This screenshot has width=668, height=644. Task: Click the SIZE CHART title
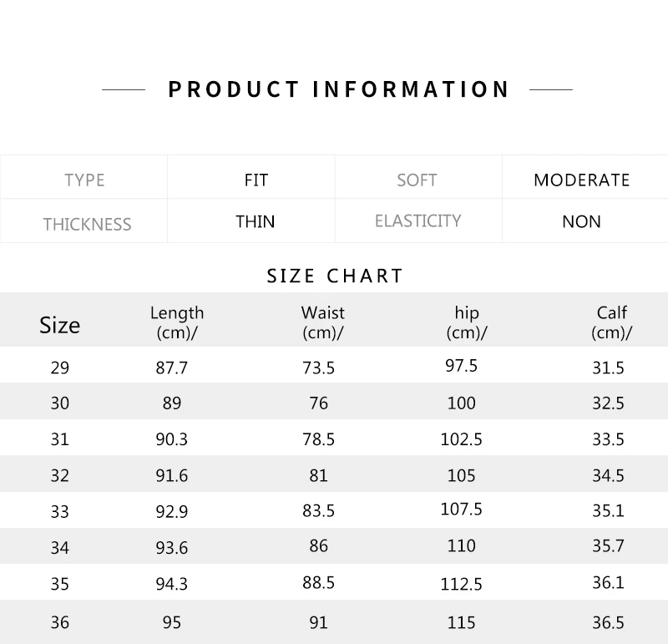point(335,276)
